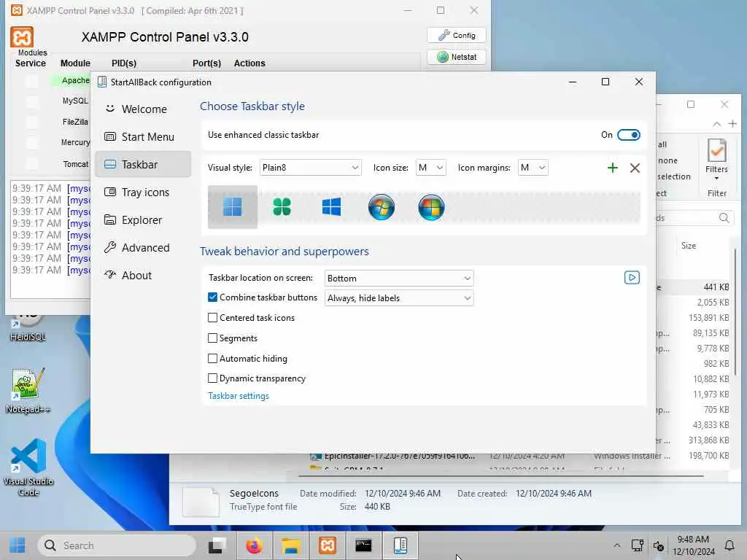Open the Icon size dropdown
Viewport: 747px width, 560px height.
(430, 168)
